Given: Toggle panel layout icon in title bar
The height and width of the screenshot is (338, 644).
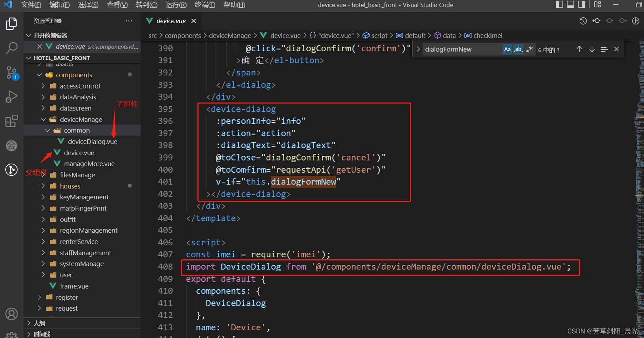Looking at the screenshot, I should pos(571,5).
